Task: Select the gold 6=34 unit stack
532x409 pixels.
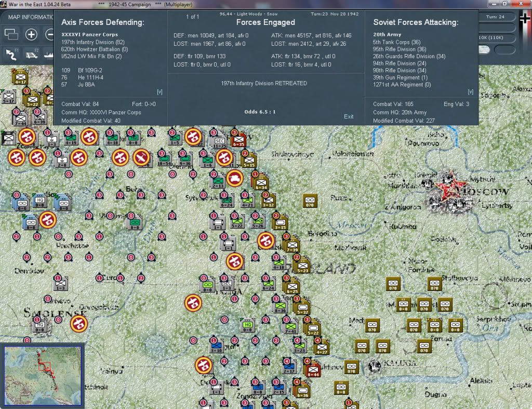Action: pyautogui.click(x=261, y=182)
